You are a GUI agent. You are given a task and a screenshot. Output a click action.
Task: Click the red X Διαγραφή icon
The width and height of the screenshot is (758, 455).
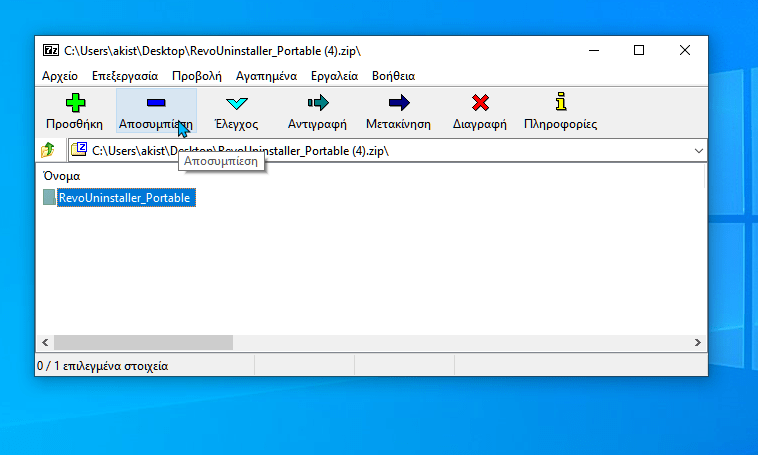click(x=480, y=103)
